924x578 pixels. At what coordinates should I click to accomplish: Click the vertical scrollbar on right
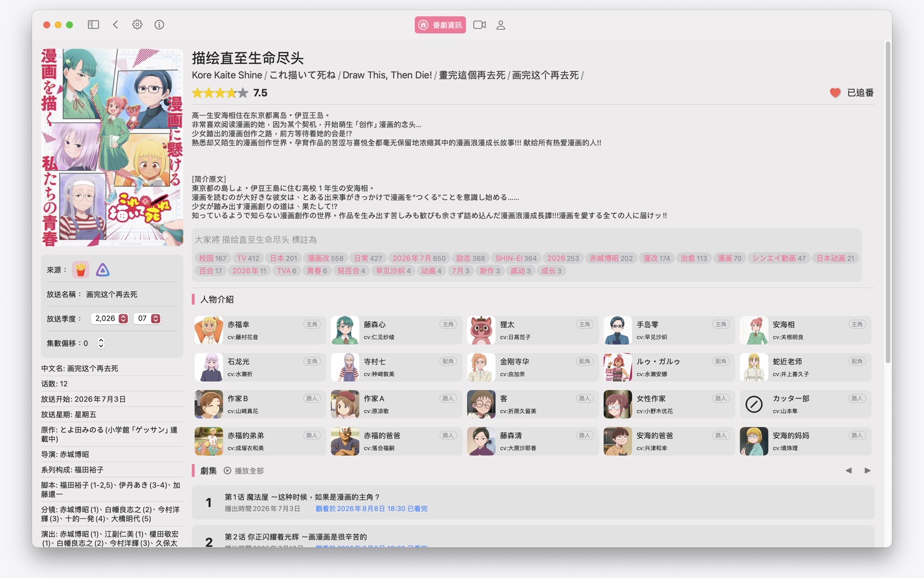[888, 202]
